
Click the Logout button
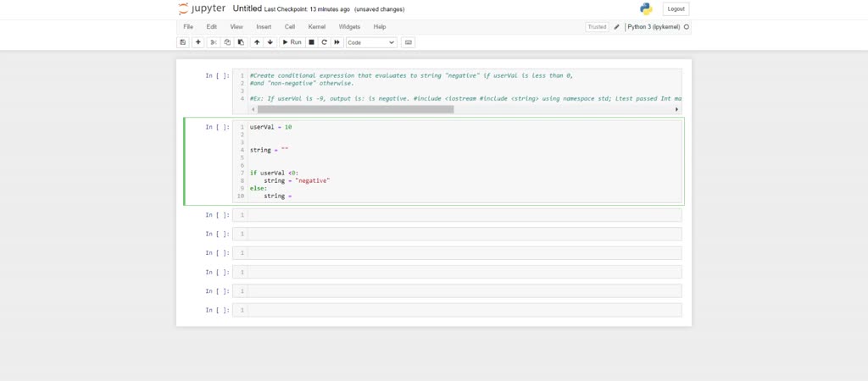[676, 9]
